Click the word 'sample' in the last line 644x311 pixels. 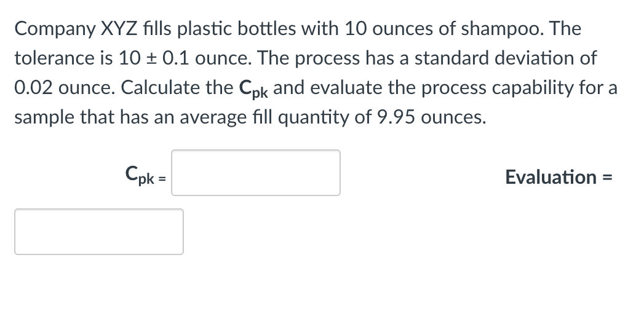pyautogui.click(x=45, y=119)
